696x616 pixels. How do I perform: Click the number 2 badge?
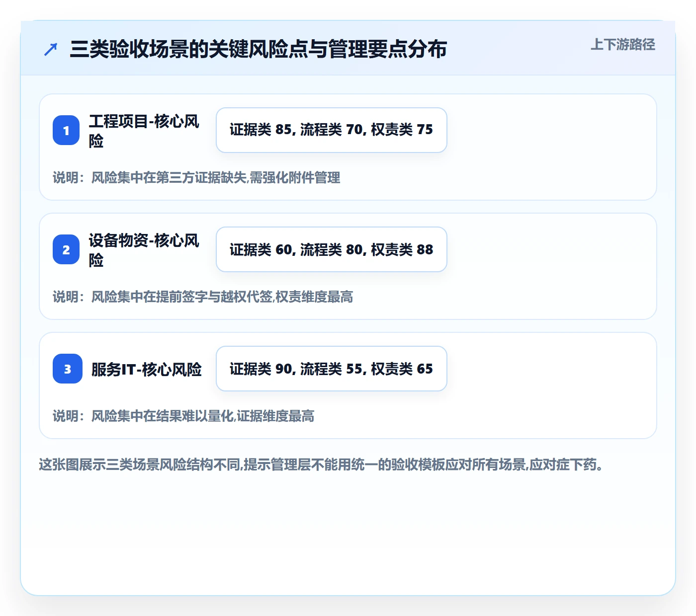[x=66, y=249]
